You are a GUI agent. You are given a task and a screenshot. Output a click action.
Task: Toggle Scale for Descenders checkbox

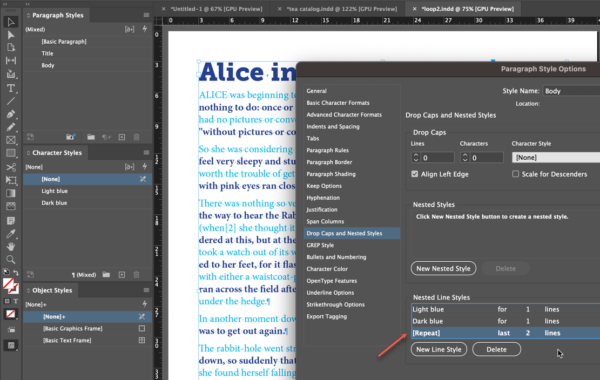pyautogui.click(x=515, y=174)
